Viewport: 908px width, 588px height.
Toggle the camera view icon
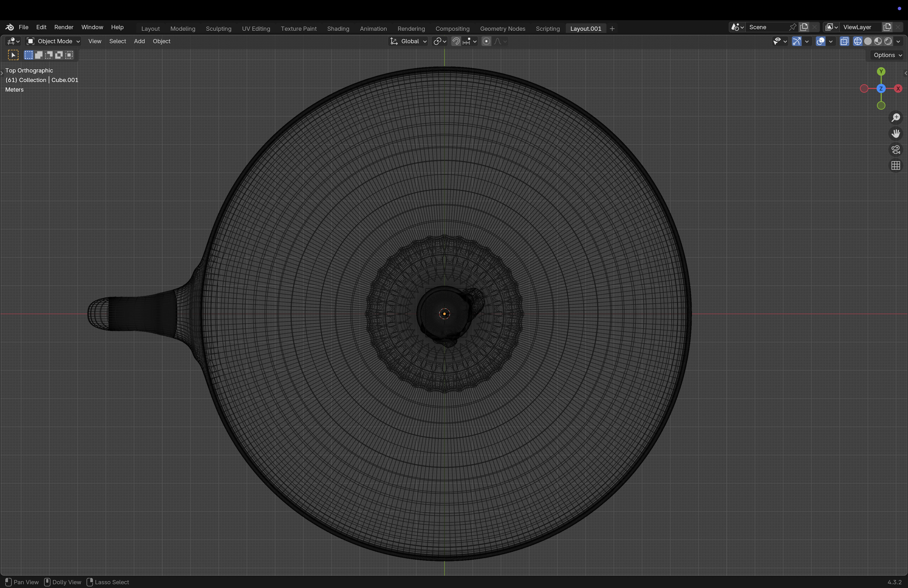tap(896, 150)
